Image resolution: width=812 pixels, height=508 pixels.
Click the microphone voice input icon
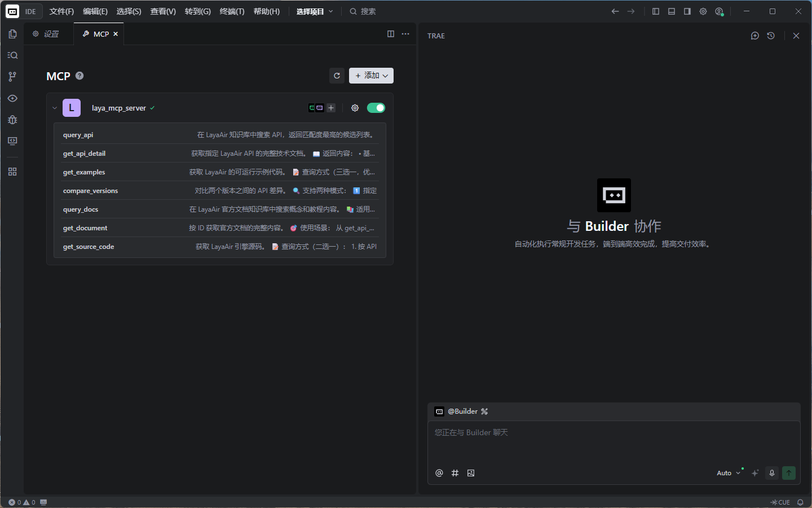click(x=772, y=473)
